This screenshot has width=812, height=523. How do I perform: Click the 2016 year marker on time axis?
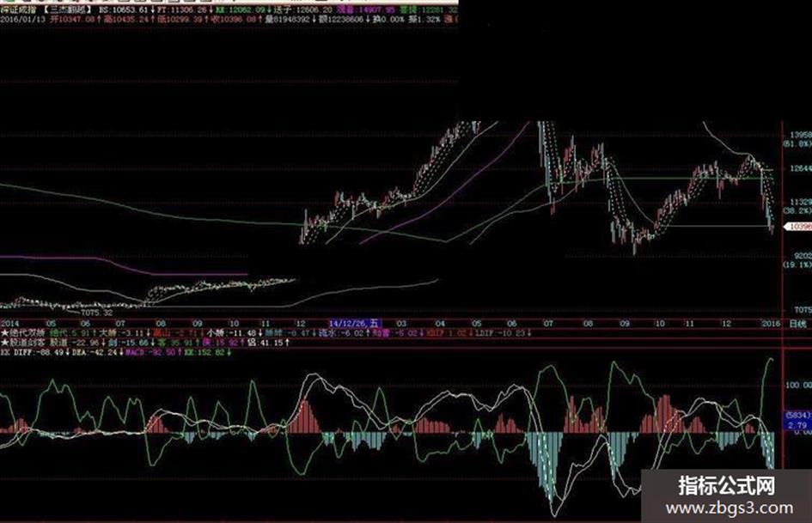(771, 324)
